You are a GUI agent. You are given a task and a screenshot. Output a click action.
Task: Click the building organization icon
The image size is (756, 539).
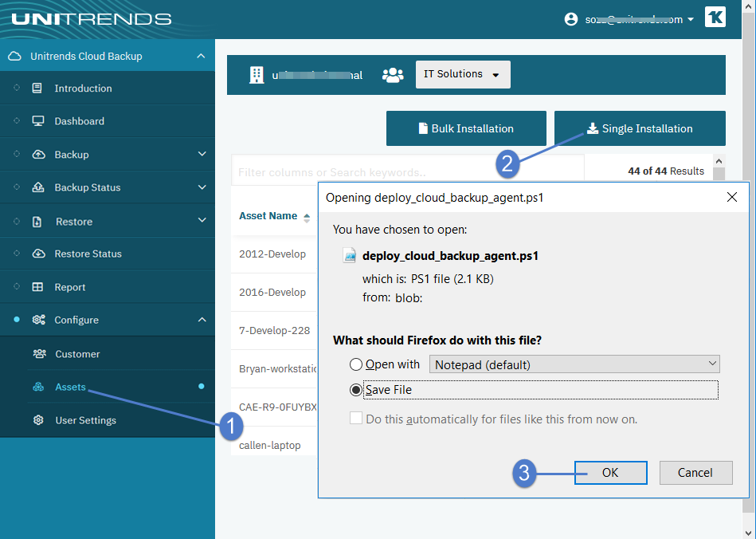pyautogui.click(x=257, y=75)
